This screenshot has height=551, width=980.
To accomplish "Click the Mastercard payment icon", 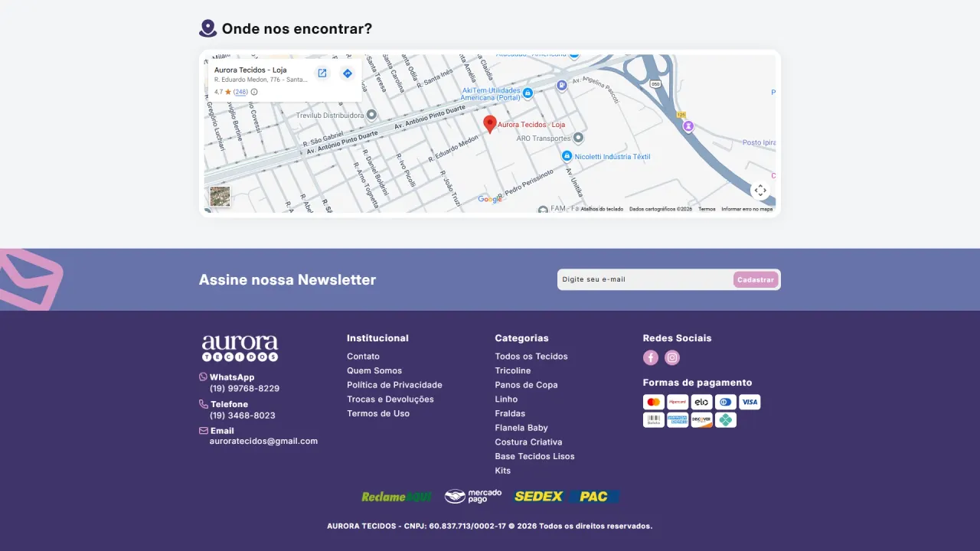I will pos(654,402).
